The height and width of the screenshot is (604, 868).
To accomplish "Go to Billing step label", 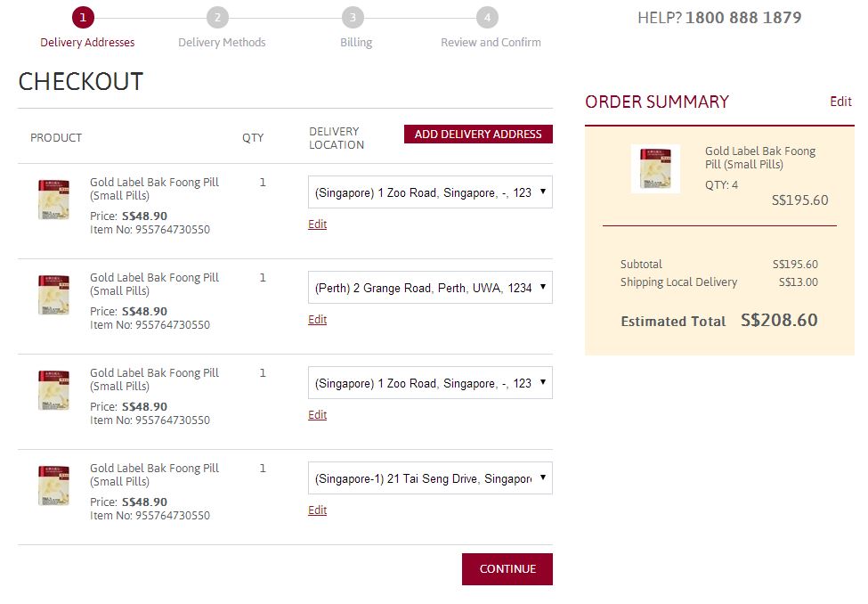I will 356,42.
